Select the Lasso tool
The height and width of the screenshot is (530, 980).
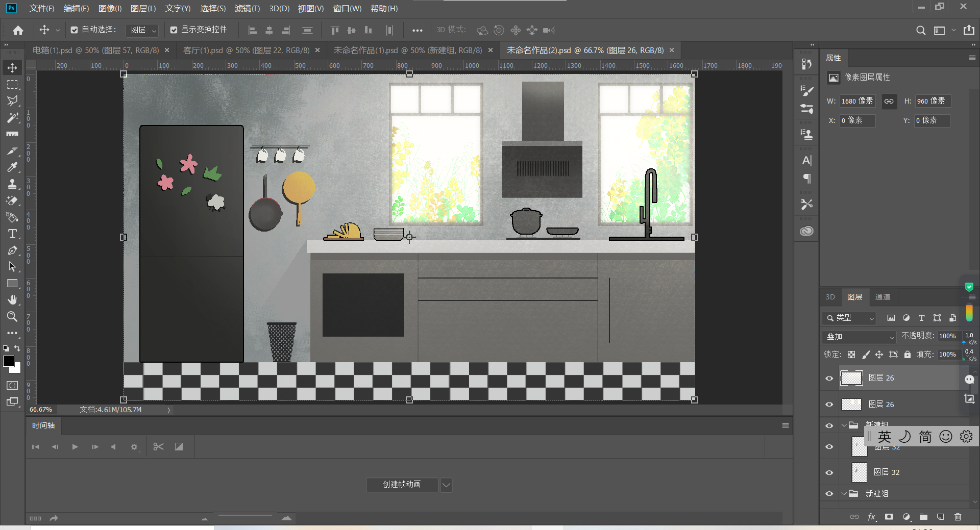coord(12,101)
